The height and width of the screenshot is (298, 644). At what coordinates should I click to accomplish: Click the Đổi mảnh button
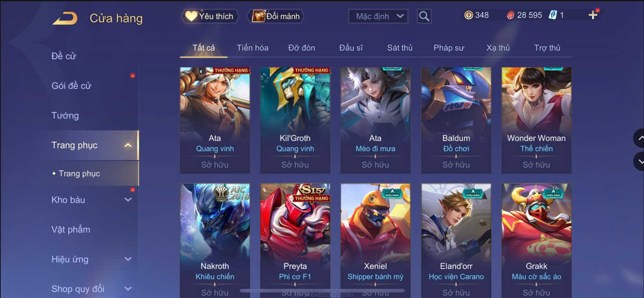276,16
